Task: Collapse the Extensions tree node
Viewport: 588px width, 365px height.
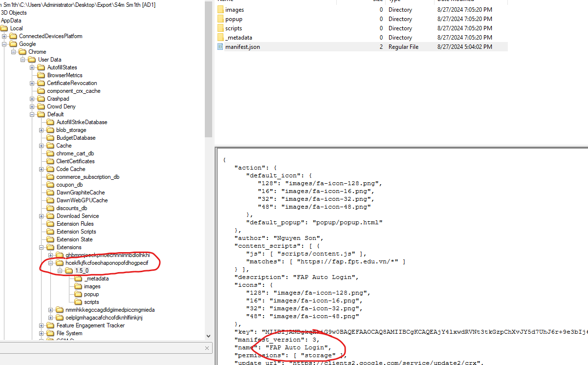Action: click(x=41, y=247)
